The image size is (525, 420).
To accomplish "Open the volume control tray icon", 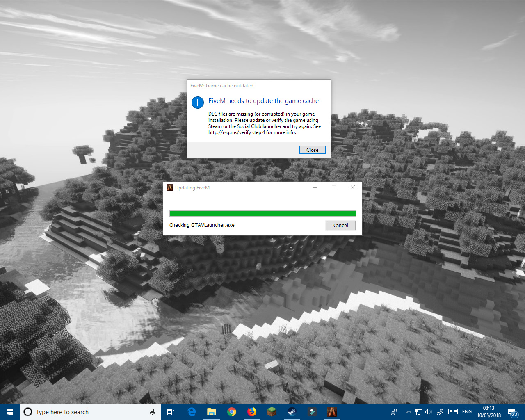I will pyautogui.click(x=429, y=412).
